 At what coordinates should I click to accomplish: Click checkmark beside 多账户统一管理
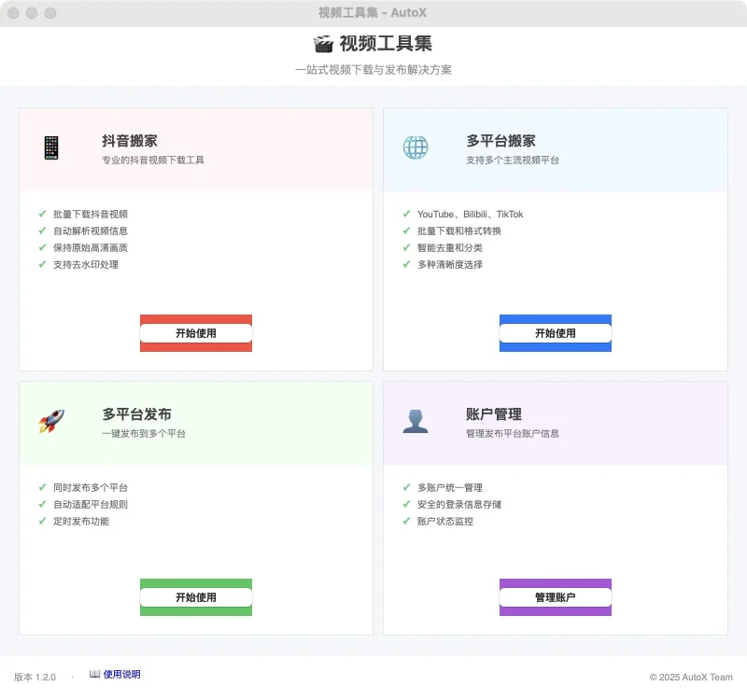[406, 487]
